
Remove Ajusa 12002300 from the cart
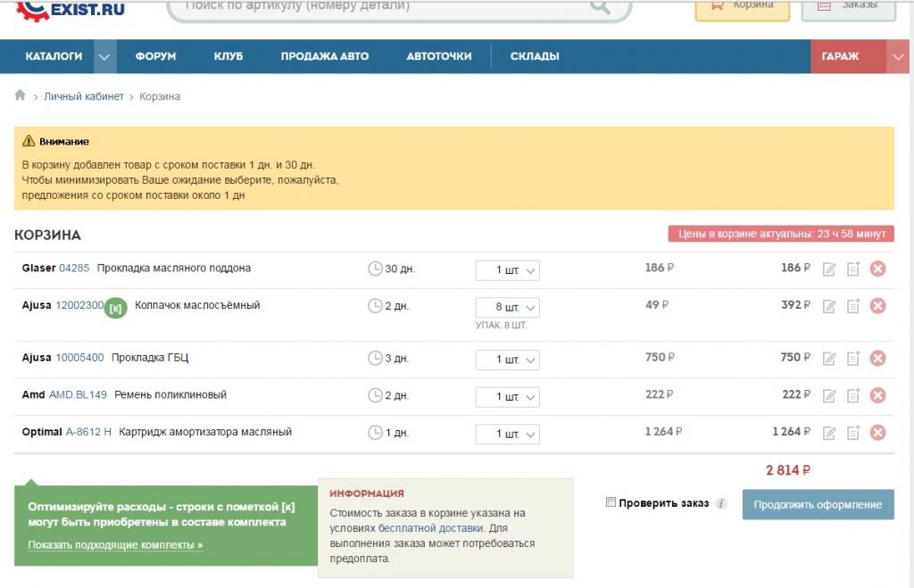(x=878, y=306)
